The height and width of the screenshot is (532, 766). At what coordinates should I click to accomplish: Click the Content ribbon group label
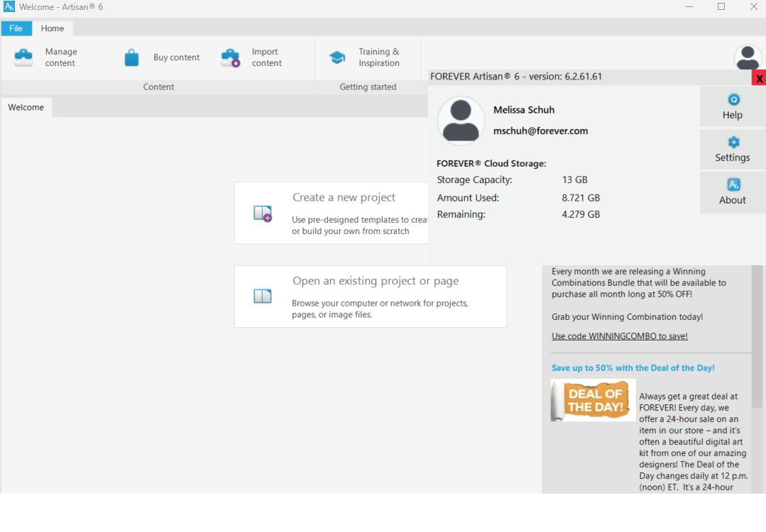[x=158, y=87]
